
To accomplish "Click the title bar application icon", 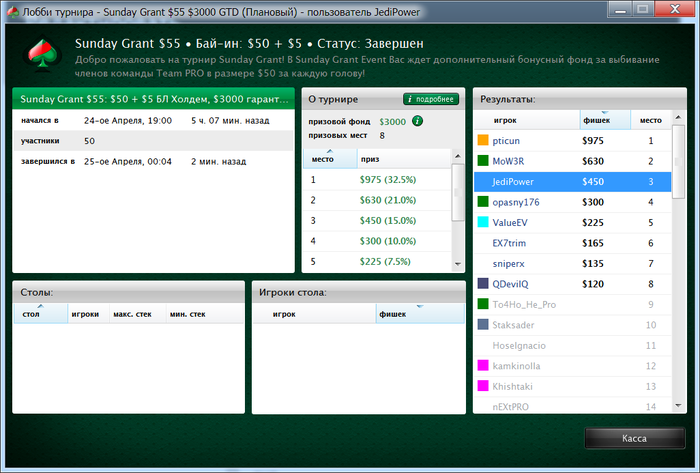I will (x=13, y=12).
